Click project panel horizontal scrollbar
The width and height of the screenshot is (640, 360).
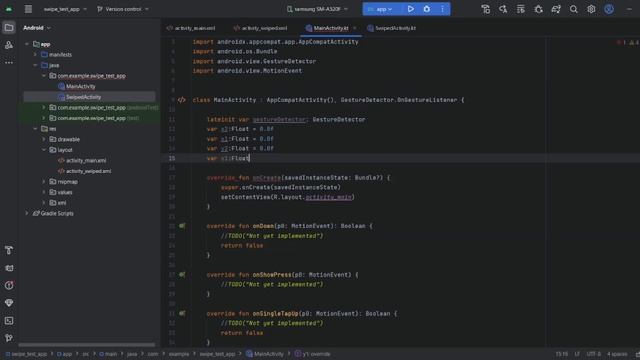[87, 345]
